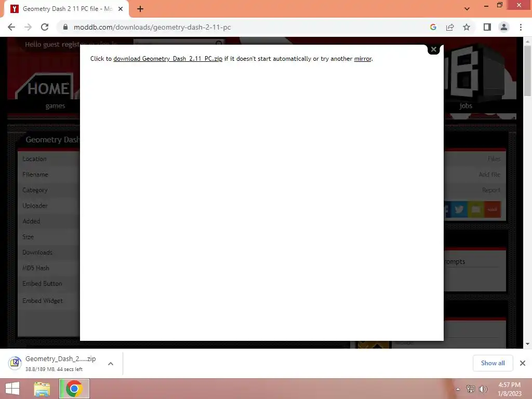Reload the current page
The width and height of the screenshot is (532, 399).
[45, 27]
